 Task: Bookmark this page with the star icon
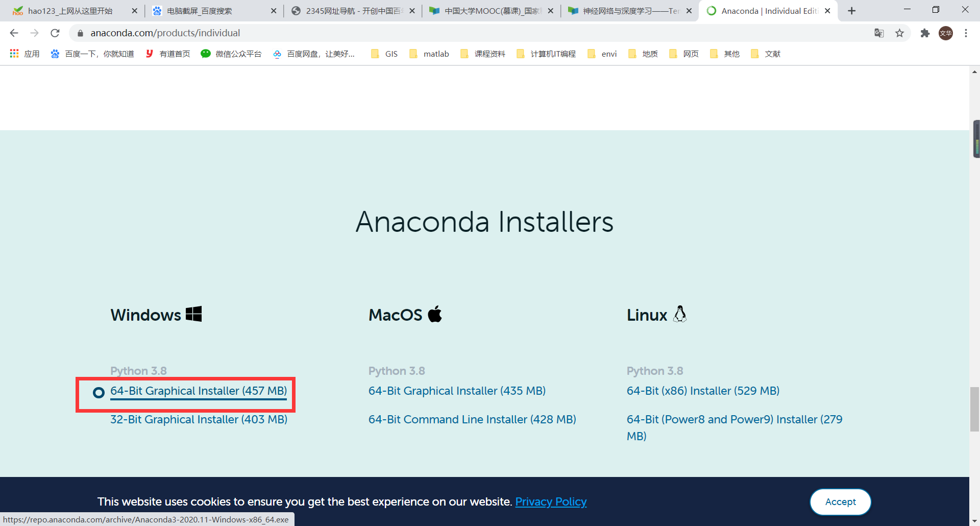click(x=899, y=33)
